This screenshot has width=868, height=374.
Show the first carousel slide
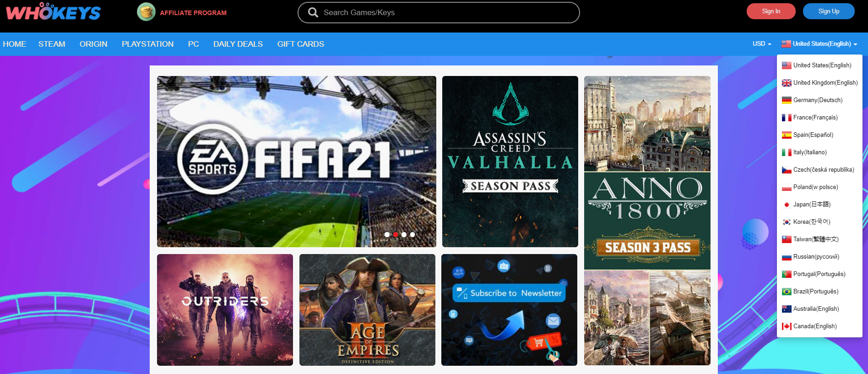(x=387, y=234)
